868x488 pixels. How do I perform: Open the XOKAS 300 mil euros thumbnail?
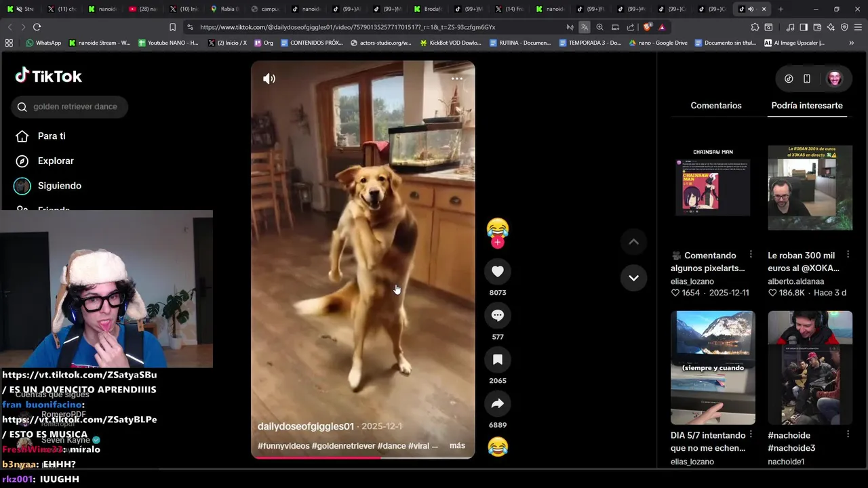[x=810, y=188]
